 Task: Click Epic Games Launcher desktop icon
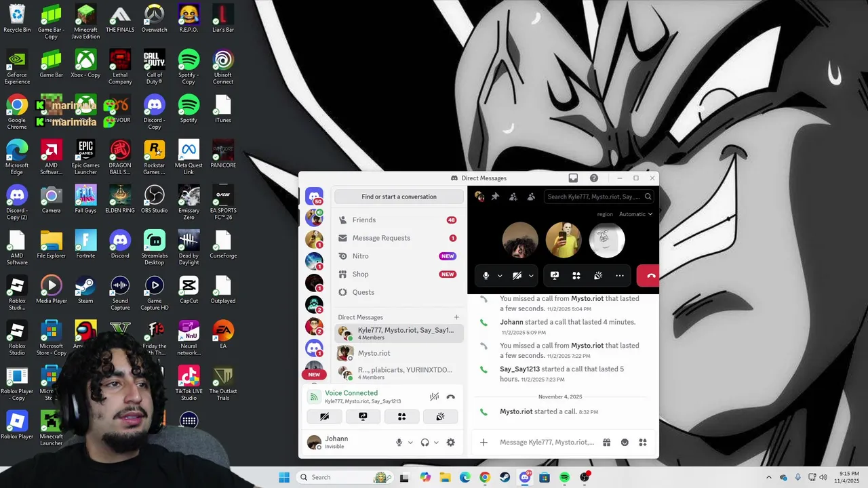click(x=85, y=158)
